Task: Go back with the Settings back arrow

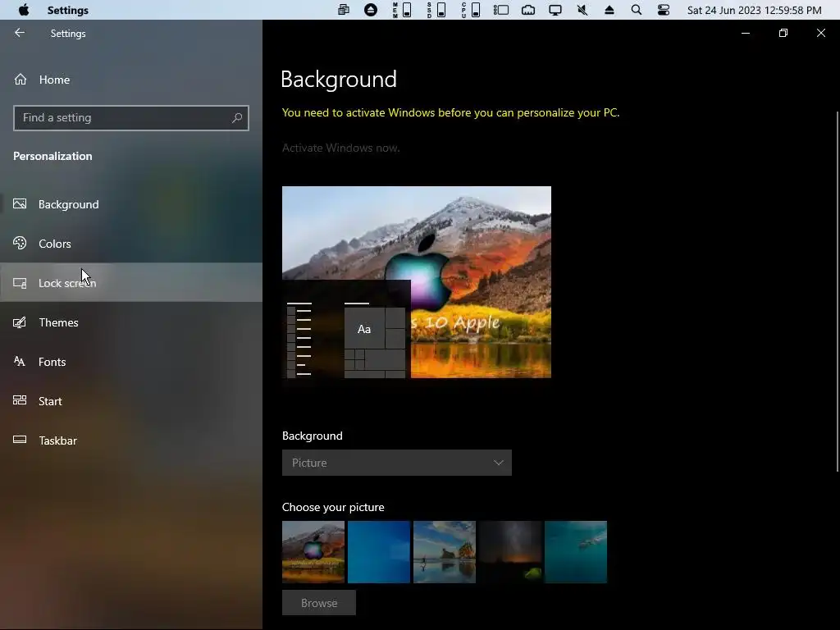Action: [20, 33]
